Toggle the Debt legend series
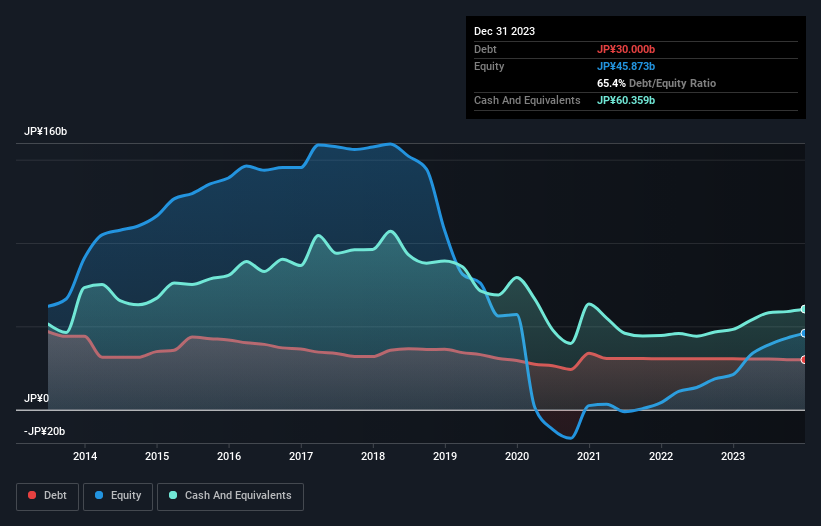The image size is (821, 526). point(46,495)
